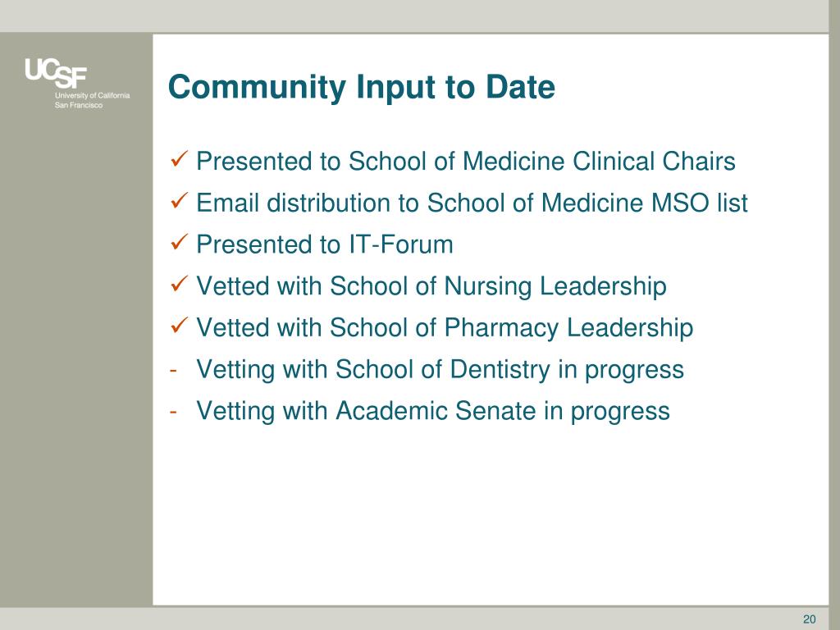Click the dash bullet before Academic Senate line

pyautogui.click(x=173, y=412)
